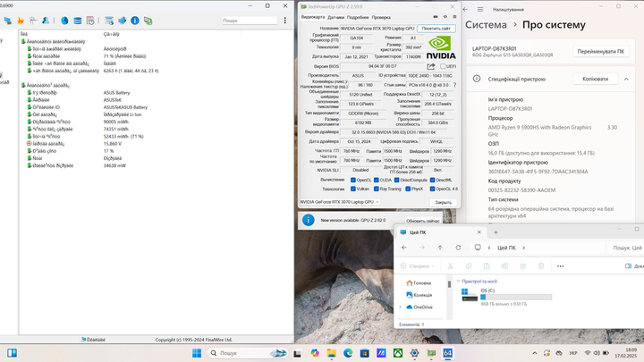
Task: Show hidden system tray icons
Action: click(x=534, y=353)
